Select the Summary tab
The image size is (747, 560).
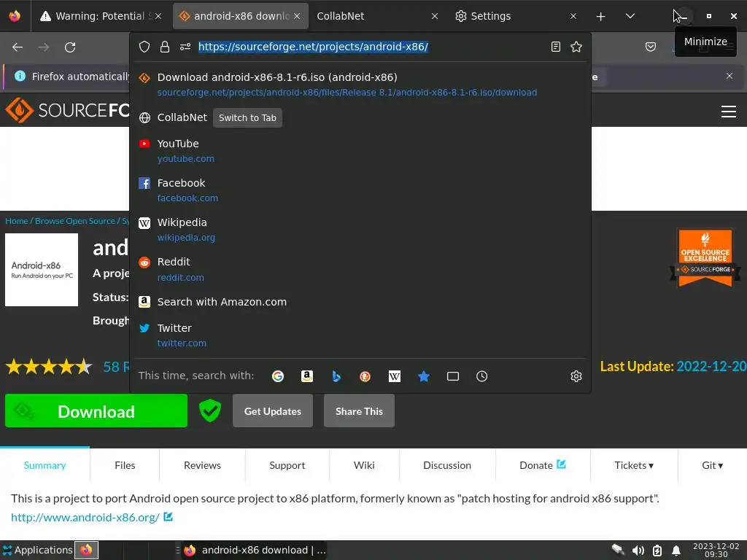[x=44, y=465]
